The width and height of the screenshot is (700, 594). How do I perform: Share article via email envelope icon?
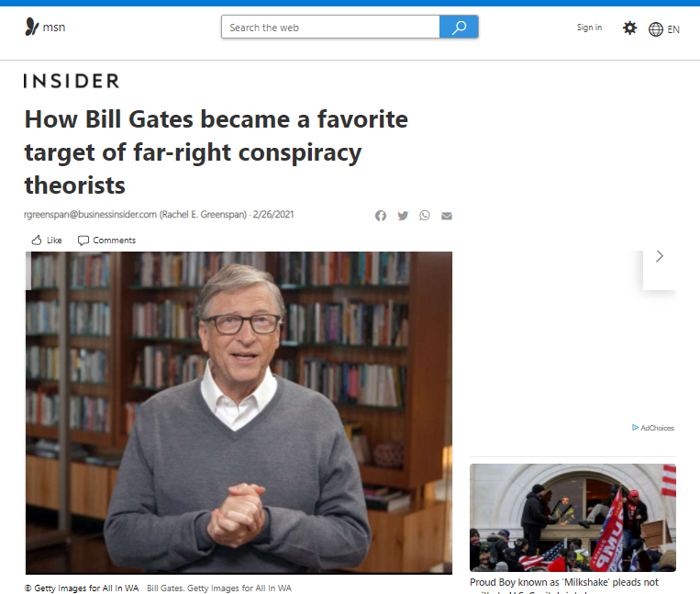click(447, 216)
